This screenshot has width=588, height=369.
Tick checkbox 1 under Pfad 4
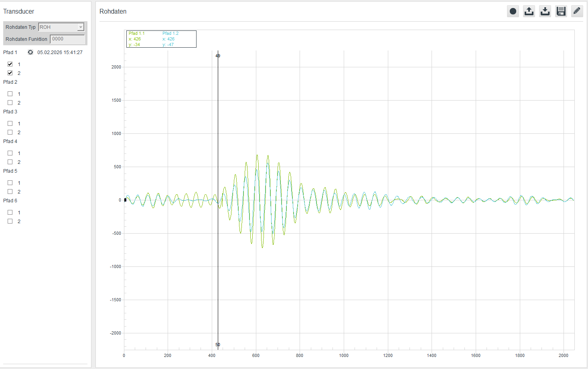coord(10,153)
